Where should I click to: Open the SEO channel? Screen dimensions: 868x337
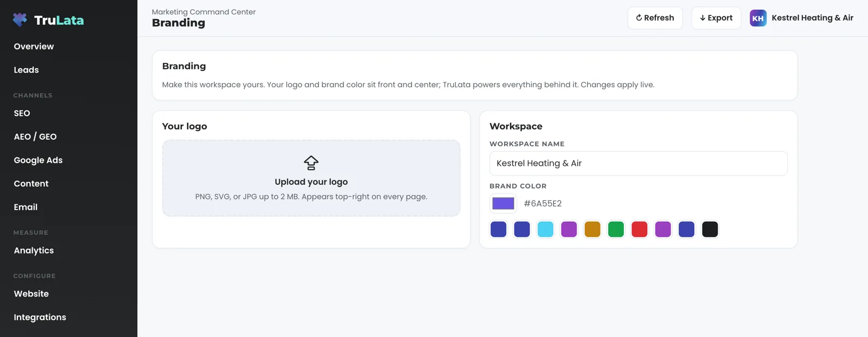click(22, 113)
